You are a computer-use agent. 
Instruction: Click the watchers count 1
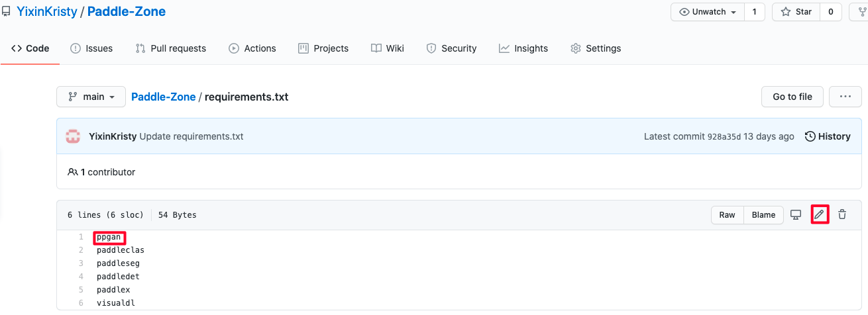755,12
